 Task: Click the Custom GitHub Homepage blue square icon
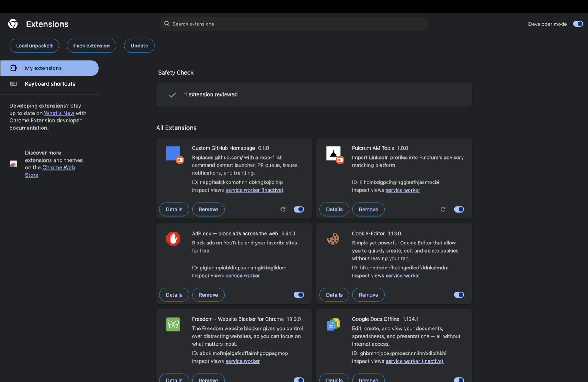(173, 154)
